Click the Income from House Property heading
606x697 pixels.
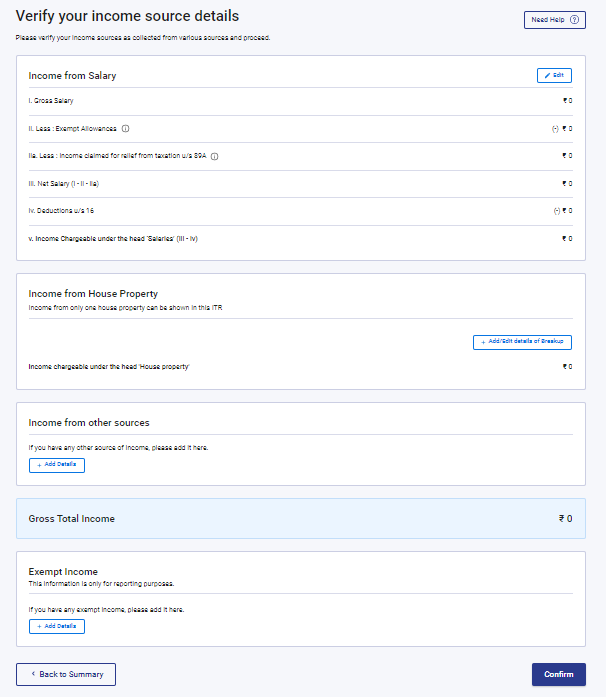[93, 294]
